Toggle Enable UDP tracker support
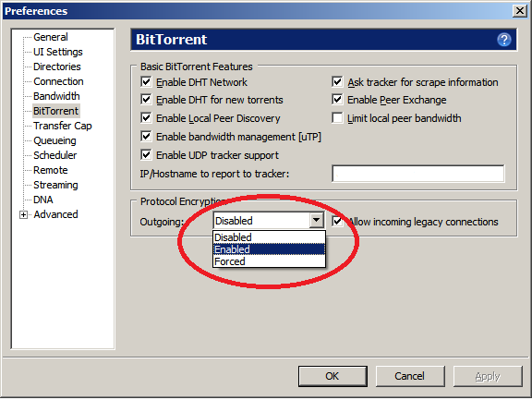 coord(146,155)
